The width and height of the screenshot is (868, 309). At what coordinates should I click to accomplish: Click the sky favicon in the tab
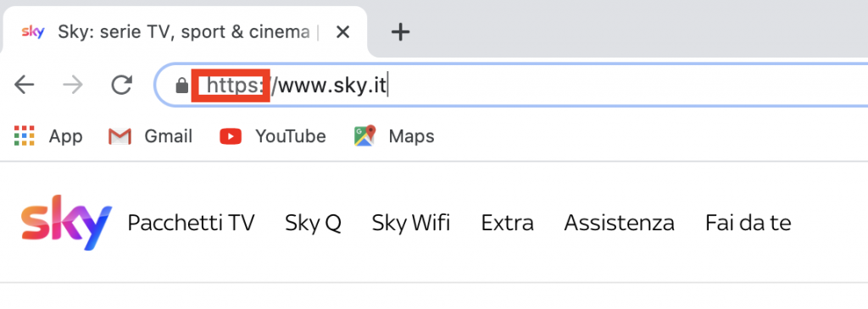pyautogui.click(x=33, y=32)
